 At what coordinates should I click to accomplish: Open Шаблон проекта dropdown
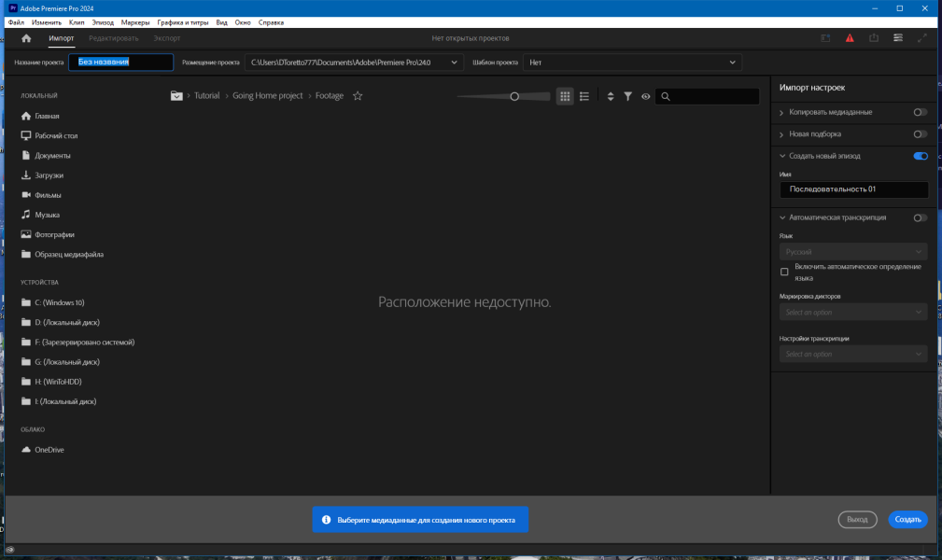tap(632, 63)
